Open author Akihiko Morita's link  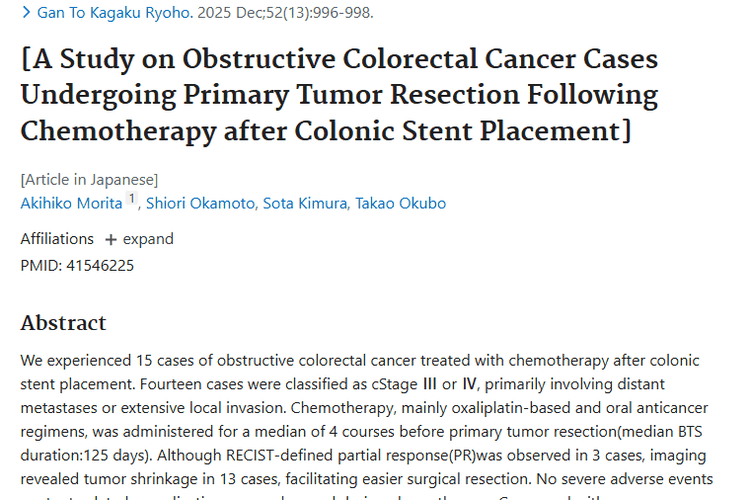coord(70,203)
